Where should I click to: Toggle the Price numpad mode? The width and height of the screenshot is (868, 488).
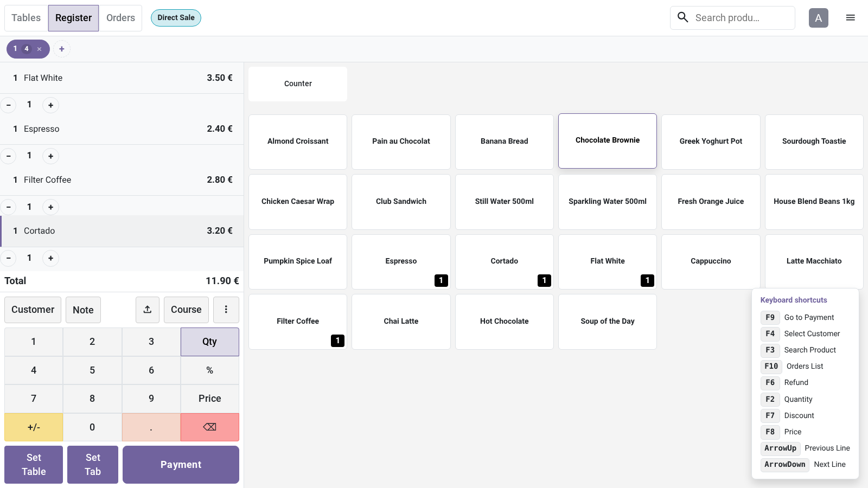(x=210, y=399)
